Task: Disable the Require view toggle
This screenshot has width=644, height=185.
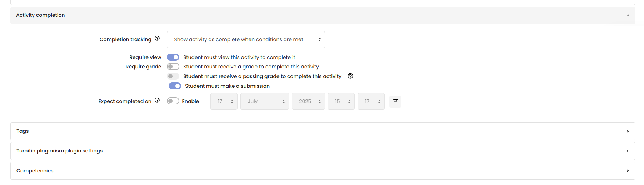Action: point(173,57)
